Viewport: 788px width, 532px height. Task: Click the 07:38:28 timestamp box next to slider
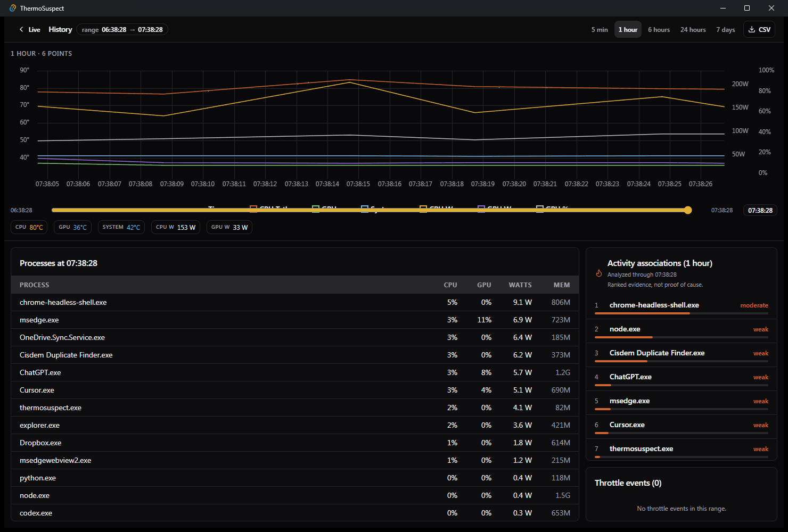click(760, 210)
